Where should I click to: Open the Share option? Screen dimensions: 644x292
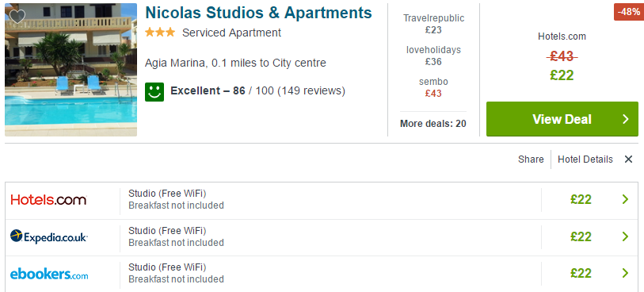pyautogui.click(x=531, y=159)
